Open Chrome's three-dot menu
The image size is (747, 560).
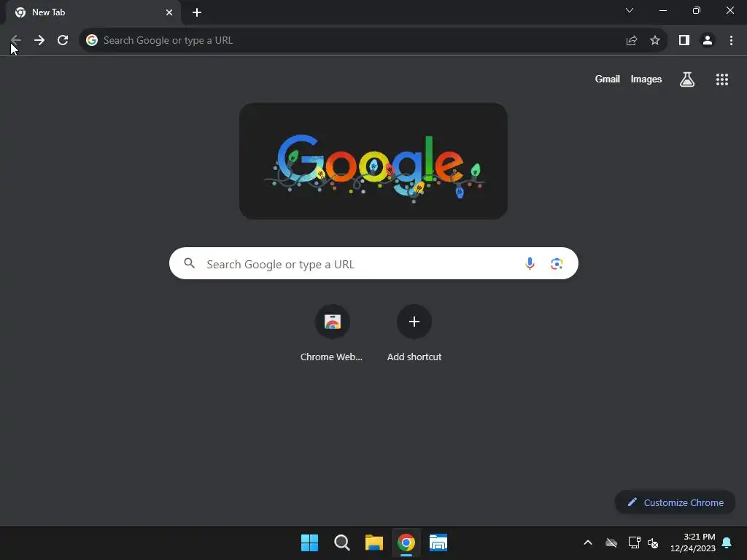(731, 41)
